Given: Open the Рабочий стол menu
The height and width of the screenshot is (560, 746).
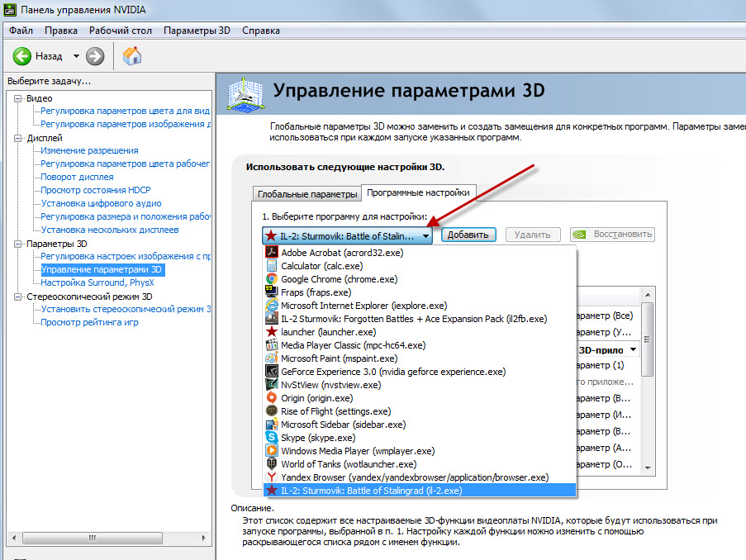Looking at the screenshot, I should pyautogui.click(x=121, y=31).
